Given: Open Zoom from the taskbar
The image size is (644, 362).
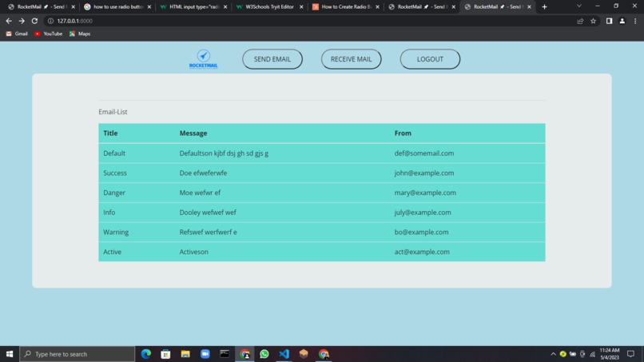Looking at the screenshot, I should (205, 354).
